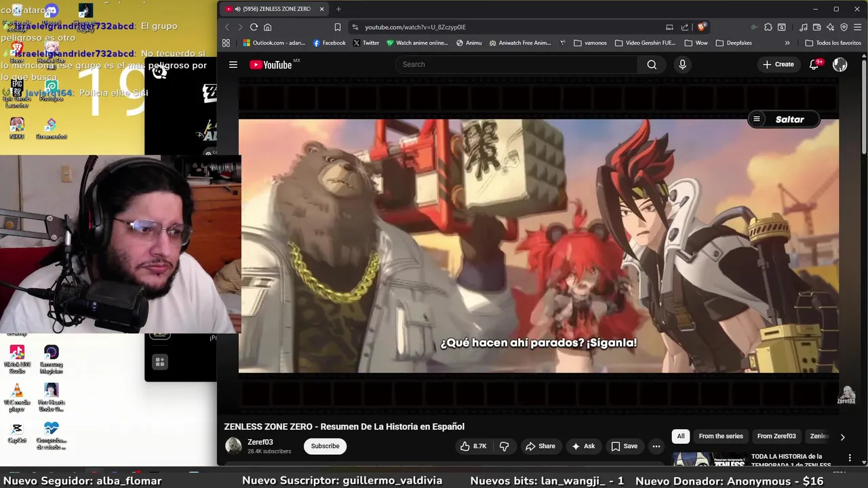The height and width of the screenshot is (488, 868).
Task: Ask about the video
Action: click(583, 446)
